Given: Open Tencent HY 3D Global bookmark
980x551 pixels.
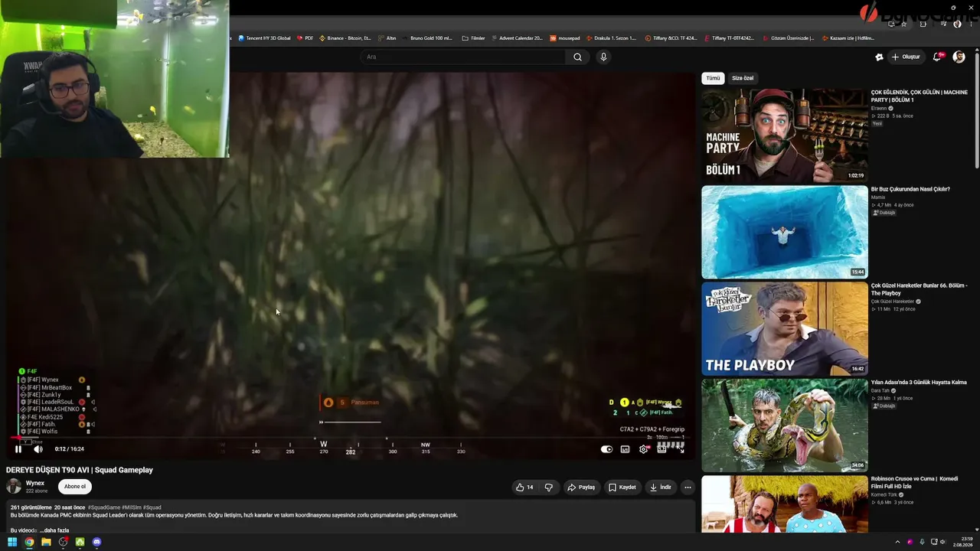Looking at the screenshot, I should pos(264,38).
